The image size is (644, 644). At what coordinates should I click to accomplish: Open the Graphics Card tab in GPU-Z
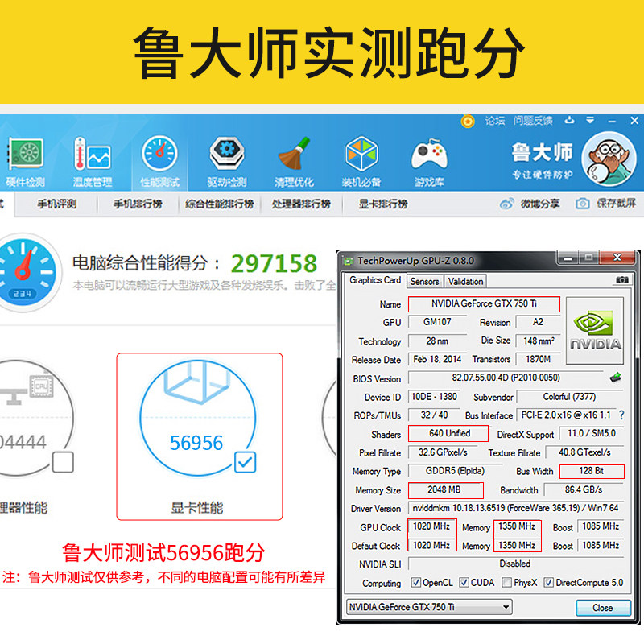375,280
